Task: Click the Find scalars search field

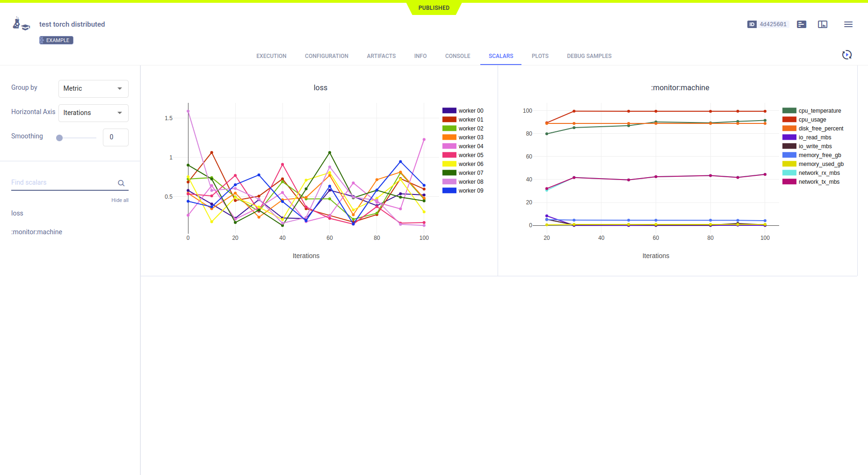Action: coord(63,183)
